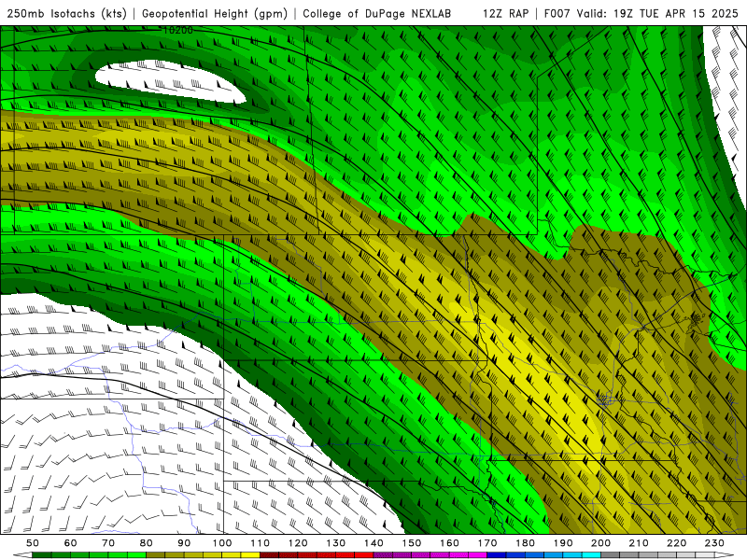This screenshot has height=560, width=747.
Task: Click the College of DuPage NEXLAB label
Action: 377,14
